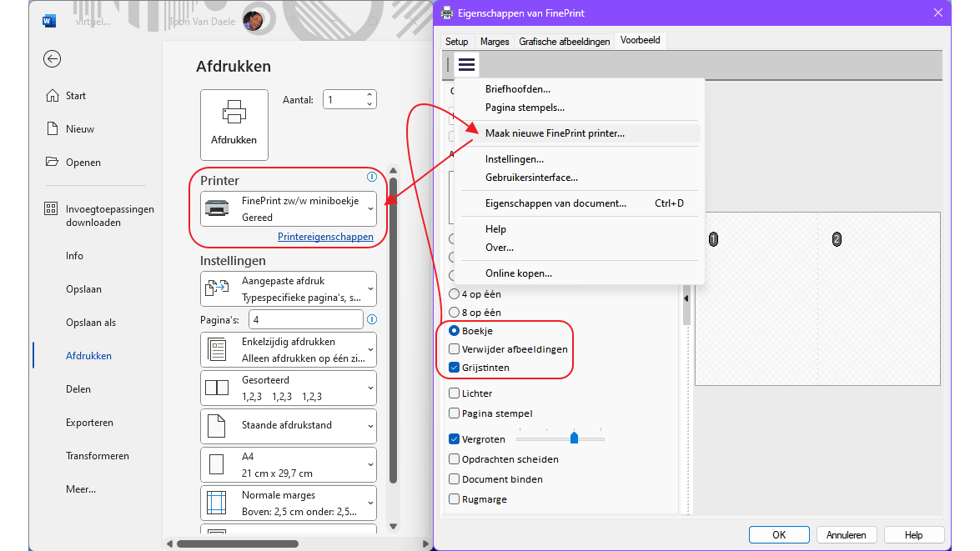Click the Pagina's input field
Image resolution: width=980 pixels, height=551 pixels.
point(305,319)
